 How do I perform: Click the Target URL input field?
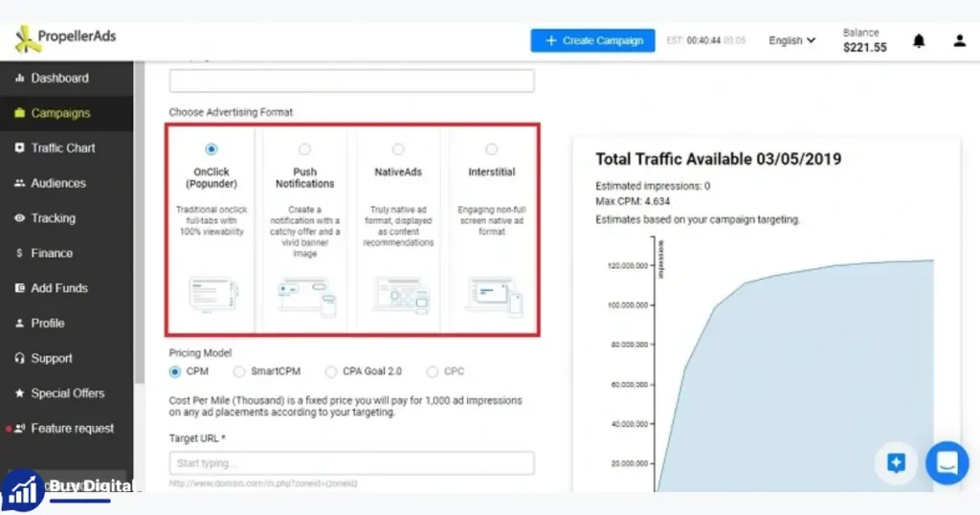pos(351,463)
